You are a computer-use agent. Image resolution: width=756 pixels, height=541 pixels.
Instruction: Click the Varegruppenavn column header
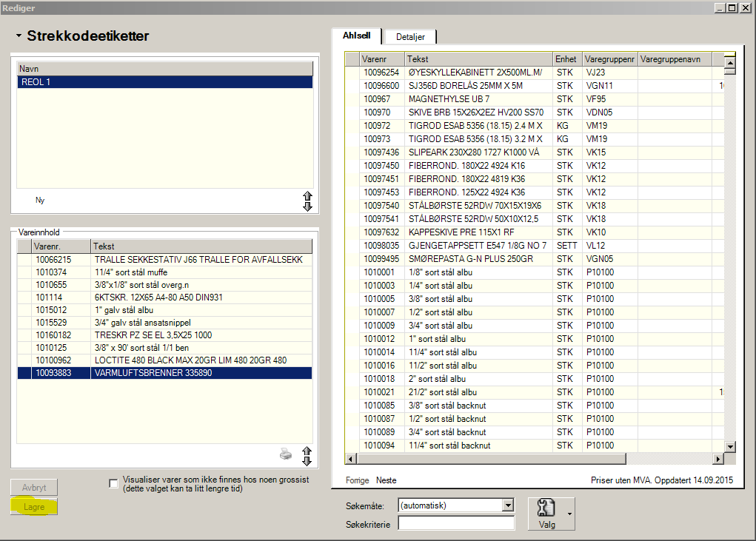675,59
